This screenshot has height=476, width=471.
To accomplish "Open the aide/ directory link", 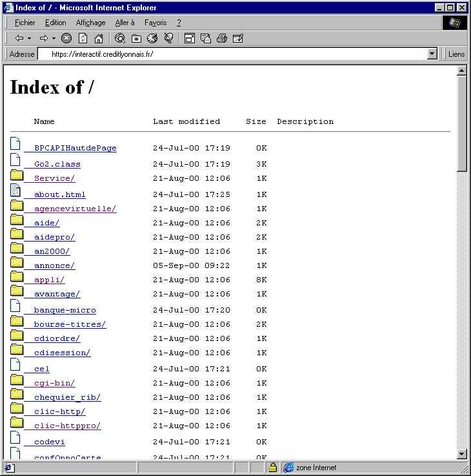I will [x=46, y=223].
